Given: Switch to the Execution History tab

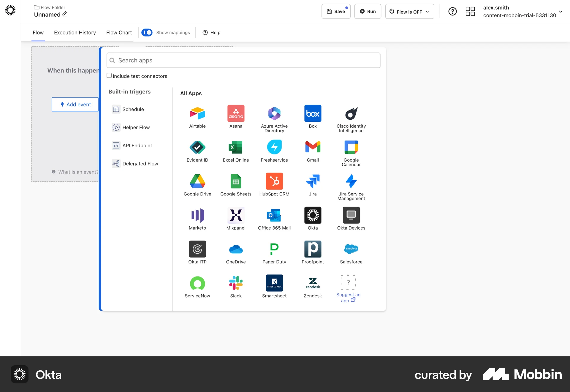Looking at the screenshot, I should click(75, 33).
